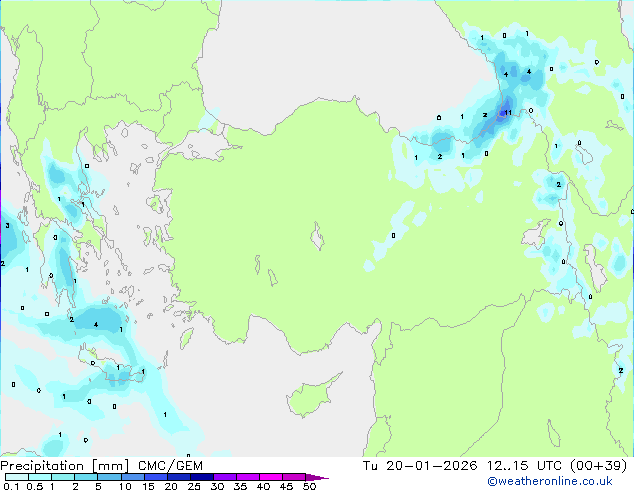Click the 40–45 mm legend color box
Screen dimensions: 634x490
[271, 477]
